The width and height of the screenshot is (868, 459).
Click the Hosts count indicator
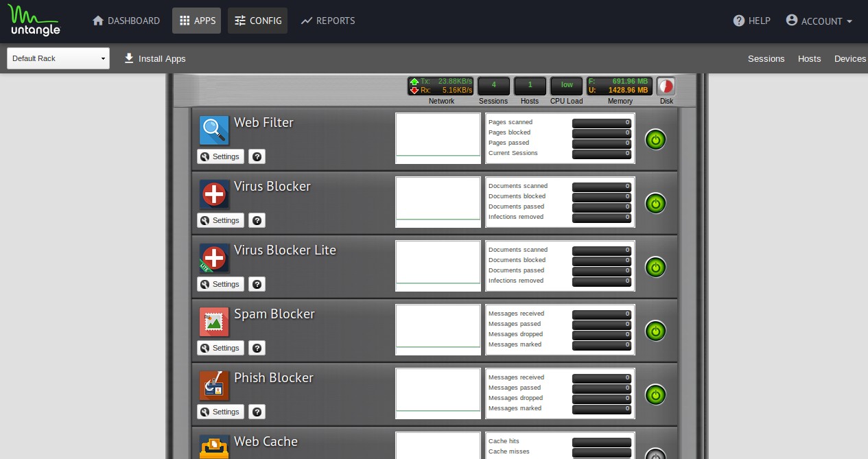point(530,86)
